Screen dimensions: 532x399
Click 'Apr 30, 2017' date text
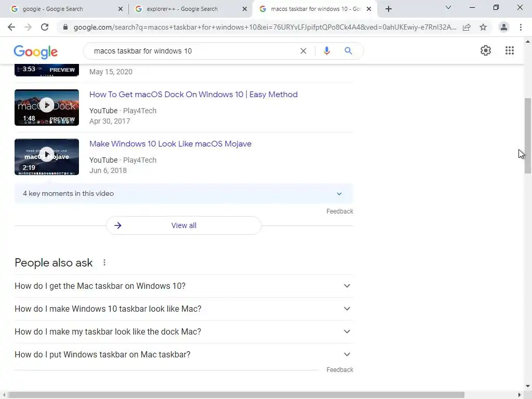(x=110, y=121)
